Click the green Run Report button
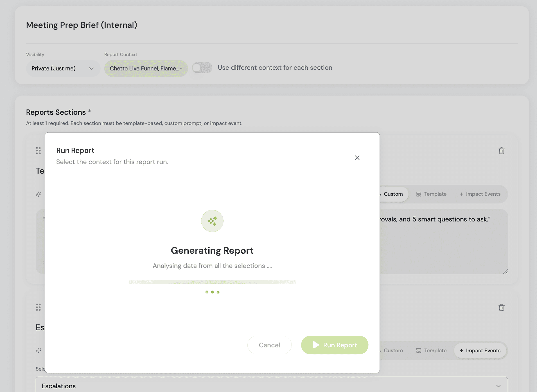The height and width of the screenshot is (392, 537). 334,345
